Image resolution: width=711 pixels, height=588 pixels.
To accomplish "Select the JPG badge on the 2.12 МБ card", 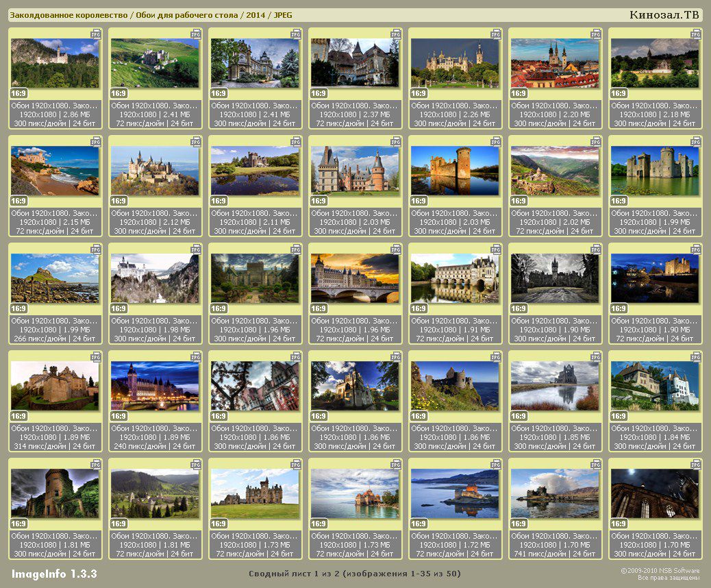I will click(x=196, y=142).
